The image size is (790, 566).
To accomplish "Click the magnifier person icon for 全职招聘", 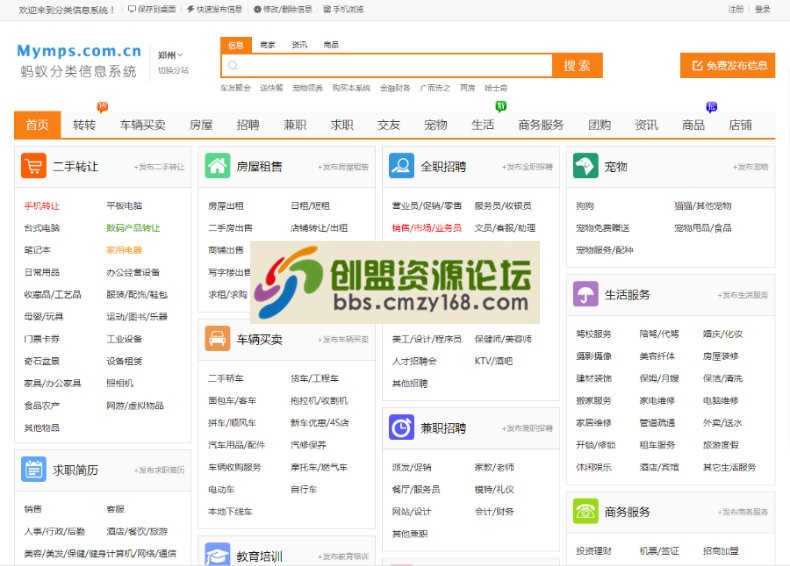I will tap(401, 166).
